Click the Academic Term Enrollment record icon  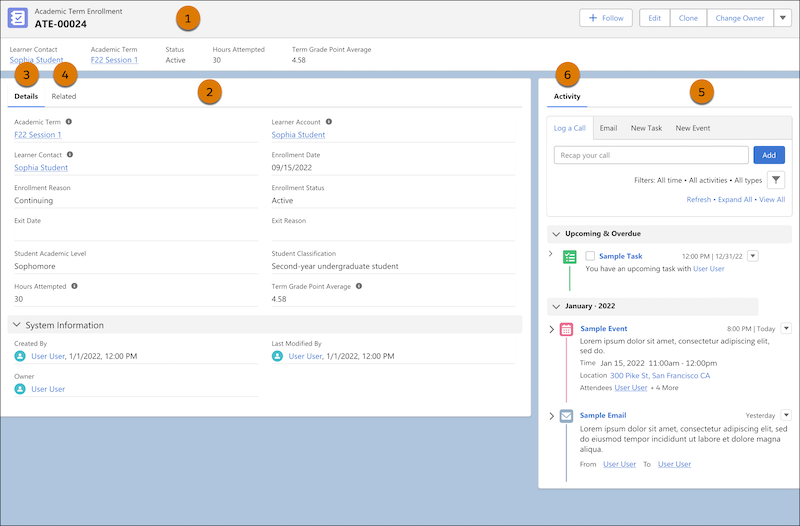pyautogui.click(x=18, y=18)
